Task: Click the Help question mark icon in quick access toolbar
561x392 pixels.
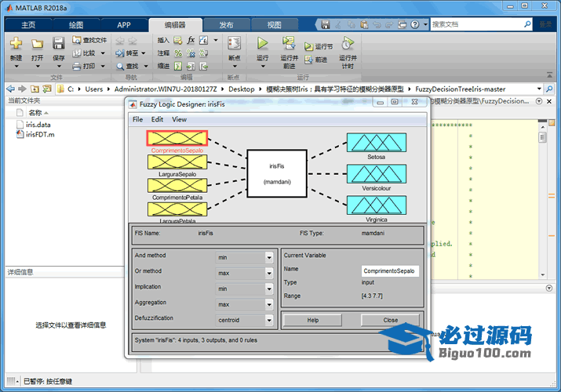Action: [x=414, y=24]
